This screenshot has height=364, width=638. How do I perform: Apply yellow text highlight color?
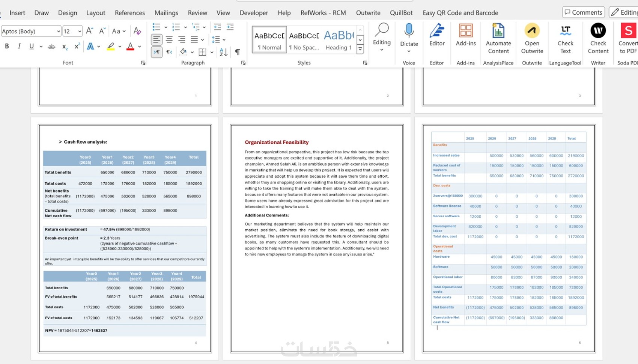point(111,47)
